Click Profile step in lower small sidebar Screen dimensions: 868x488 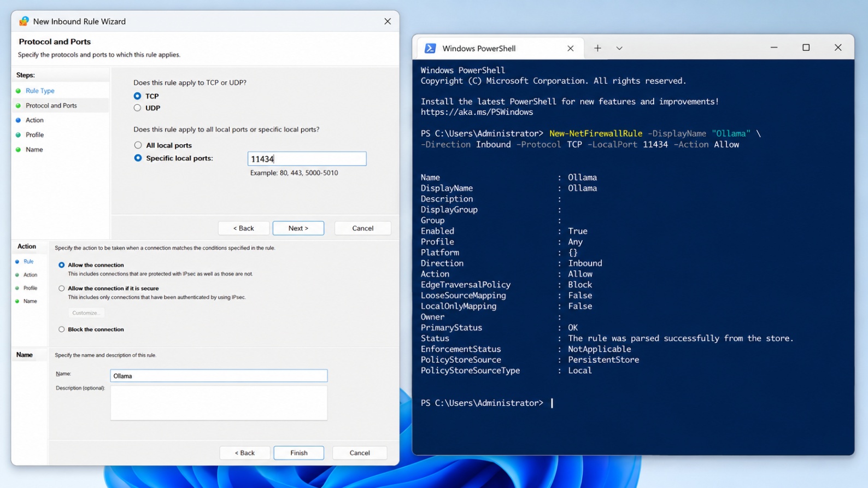(x=30, y=288)
